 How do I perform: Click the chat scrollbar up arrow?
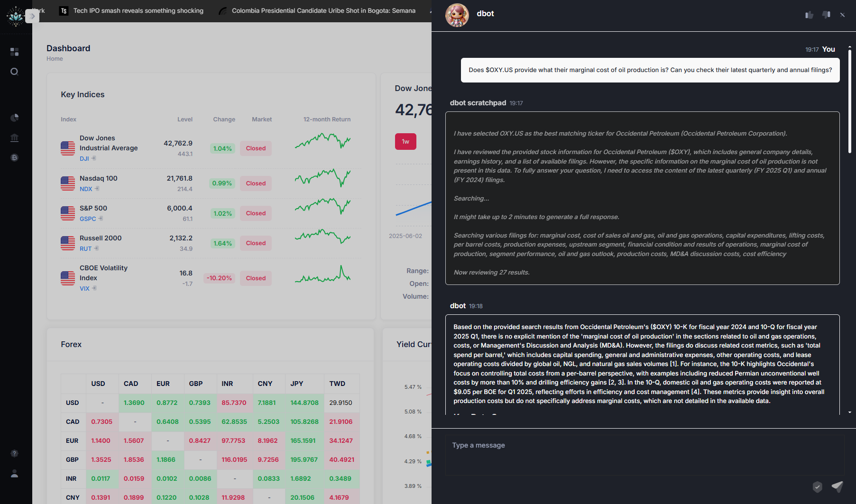click(850, 47)
